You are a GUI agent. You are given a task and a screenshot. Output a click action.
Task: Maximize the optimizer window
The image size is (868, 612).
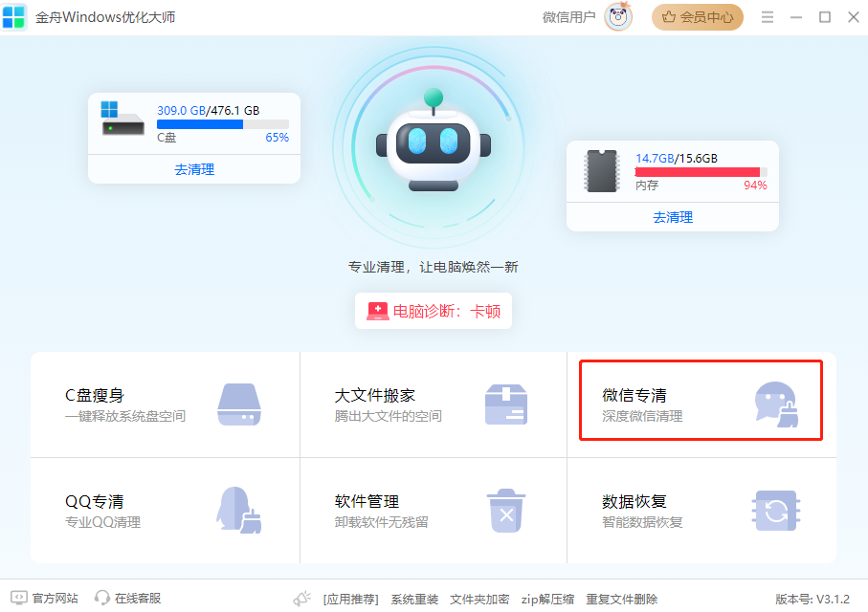click(x=825, y=17)
